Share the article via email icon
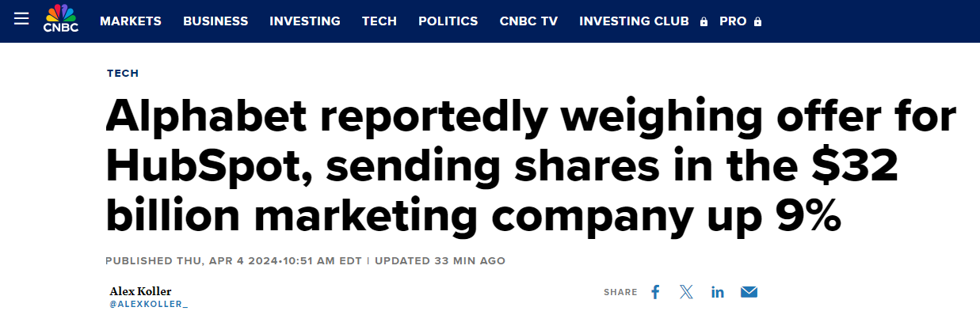Image resolution: width=980 pixels, height=330 pixels. [749, 292]
